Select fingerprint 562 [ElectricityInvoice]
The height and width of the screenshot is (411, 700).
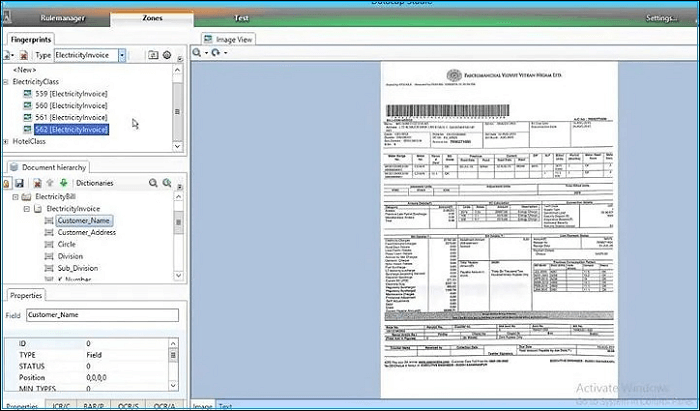click(71, 129)
